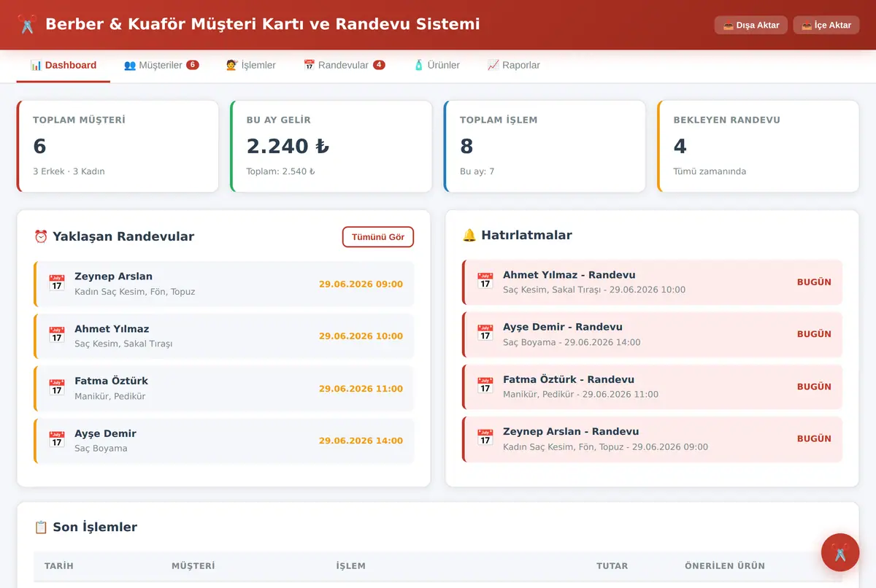Switch to the Randevular tab
Viewport: 876px width, 588px height.
tap(344, 65)
